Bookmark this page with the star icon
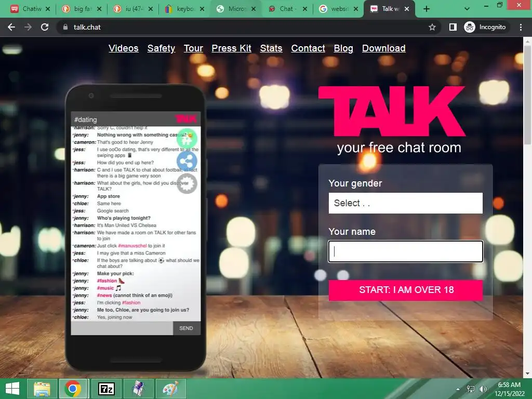Screen dimensions: 532x399 432,27
